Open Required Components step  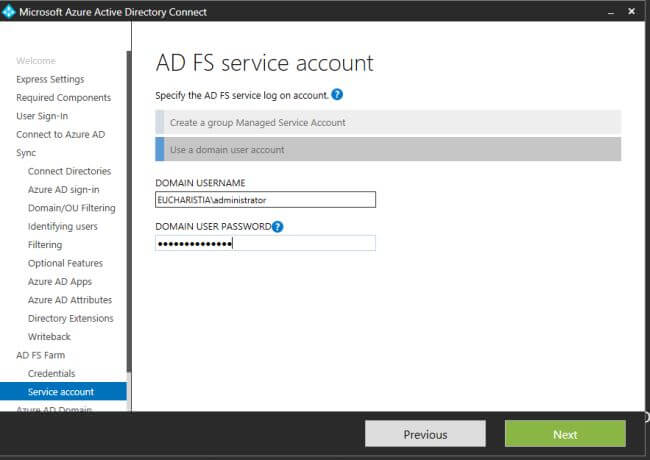[63, 98]
